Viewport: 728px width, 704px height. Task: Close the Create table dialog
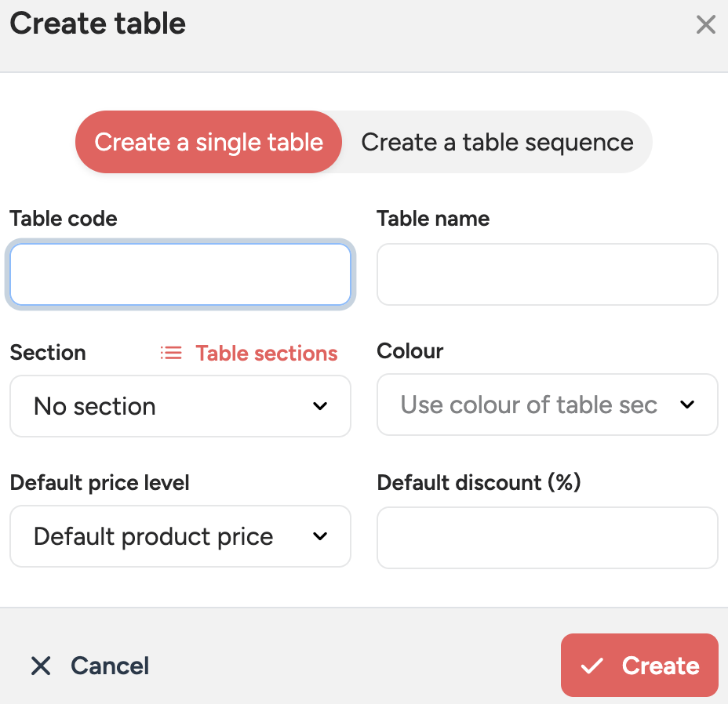(705, 25)
